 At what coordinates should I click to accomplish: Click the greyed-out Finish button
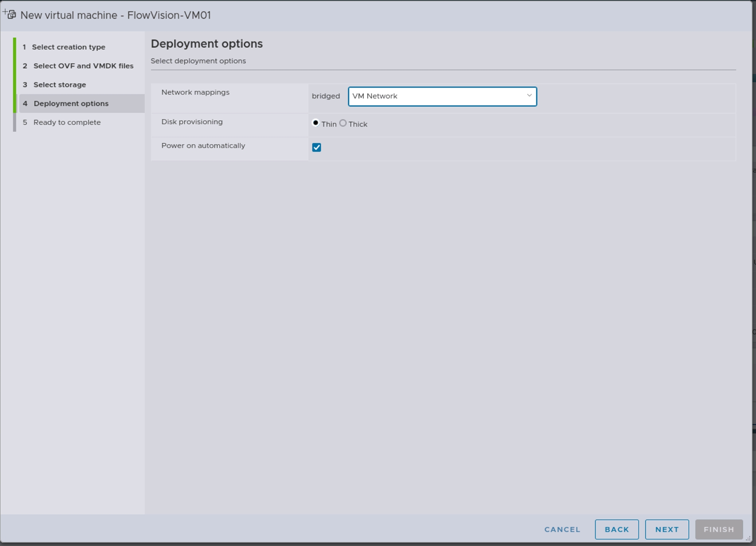pos(719,529)
